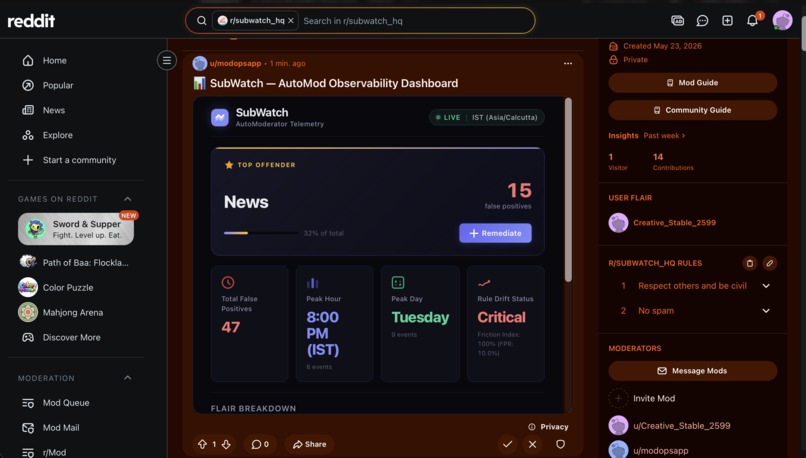This screenshot has width=806, height=458.
Task: Collapse the Moderation section
Action: pos(127,378)
